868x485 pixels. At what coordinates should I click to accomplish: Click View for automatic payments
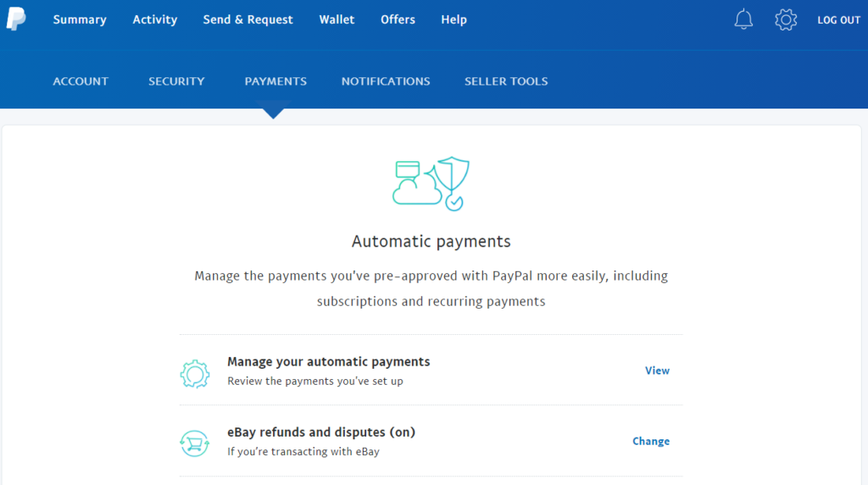point(657,371)
